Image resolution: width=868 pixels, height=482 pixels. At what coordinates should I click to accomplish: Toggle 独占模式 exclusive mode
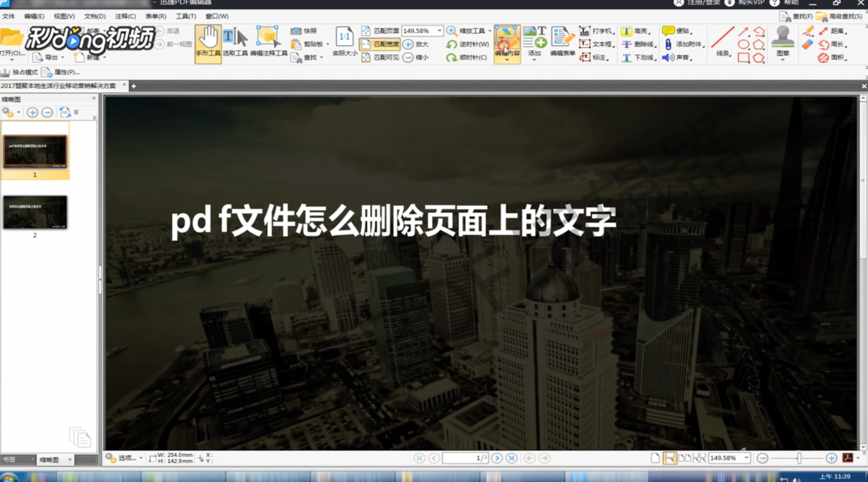[x=19, y=72]
